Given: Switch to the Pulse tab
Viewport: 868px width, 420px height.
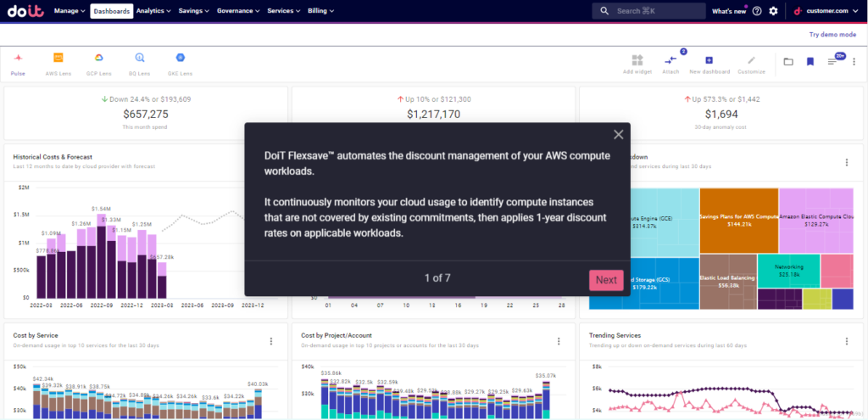Looking at the screenshot, I should pyautogui.click(x=18, y=63).
